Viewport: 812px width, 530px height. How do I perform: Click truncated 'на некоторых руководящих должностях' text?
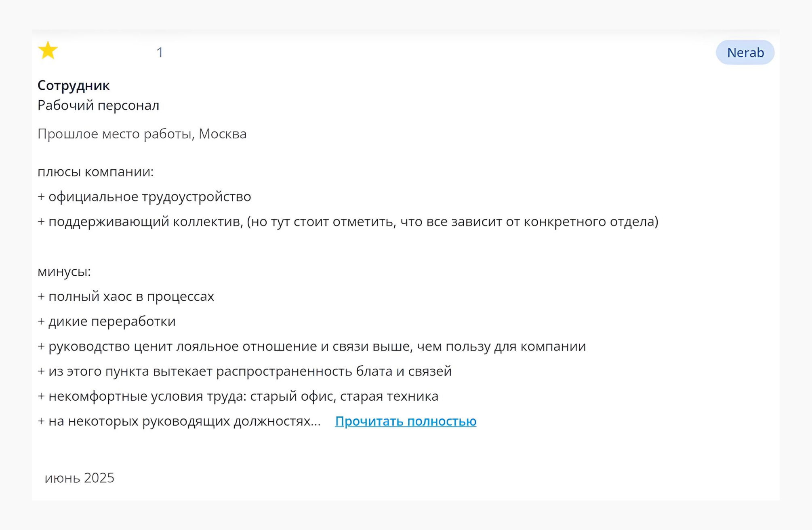pos(179,421)
